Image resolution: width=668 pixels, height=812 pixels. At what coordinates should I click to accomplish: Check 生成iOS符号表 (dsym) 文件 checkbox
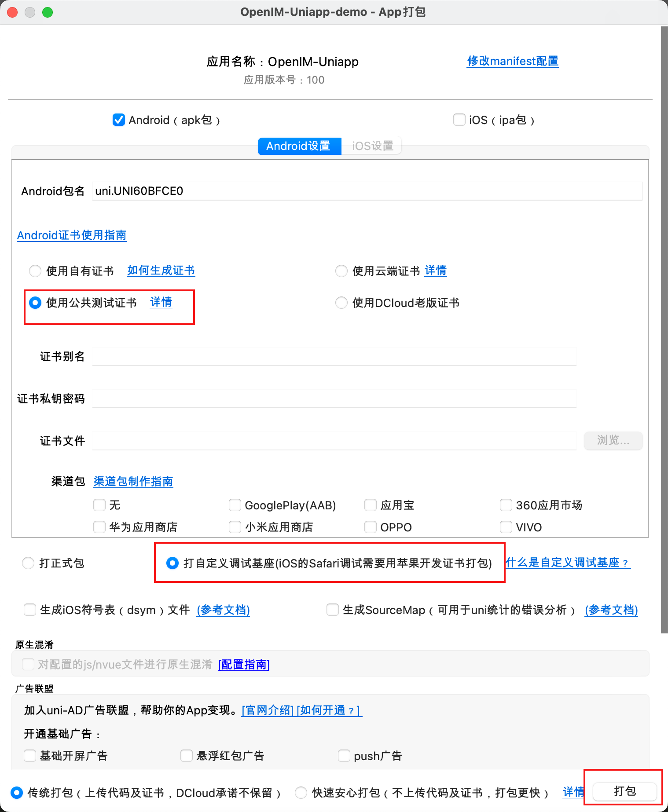[x=30, y=610]
